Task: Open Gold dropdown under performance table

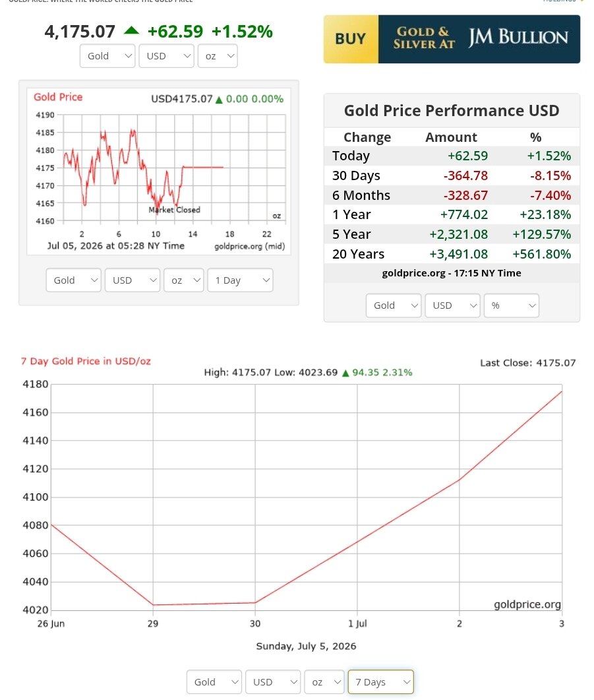Action: coord(394,305)
